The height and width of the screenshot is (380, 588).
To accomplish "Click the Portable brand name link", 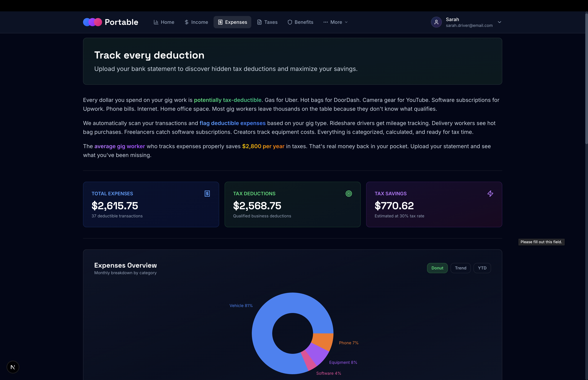I will [x=121, y=22].
